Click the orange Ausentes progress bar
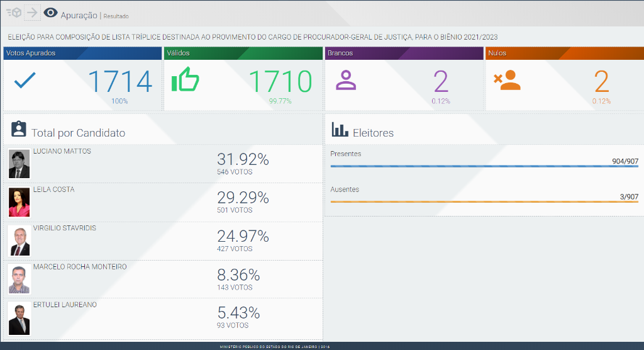The image size is (644, 350). coord(484,201)
